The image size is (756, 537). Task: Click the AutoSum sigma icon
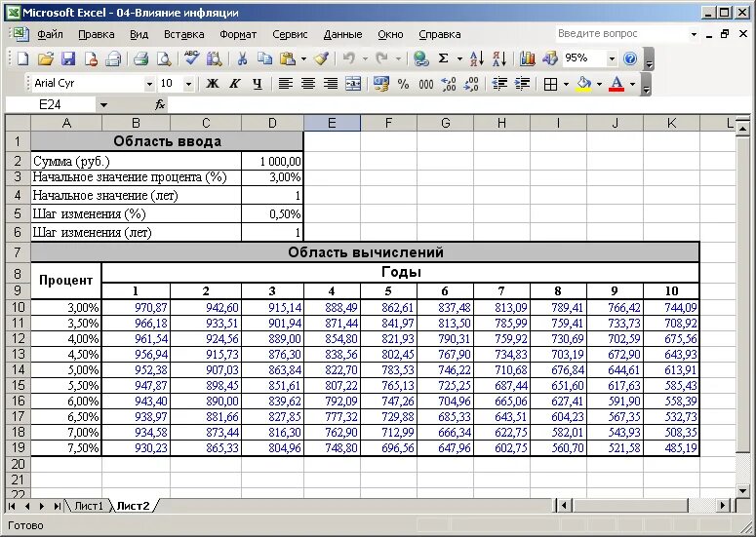tap(444, 58)
